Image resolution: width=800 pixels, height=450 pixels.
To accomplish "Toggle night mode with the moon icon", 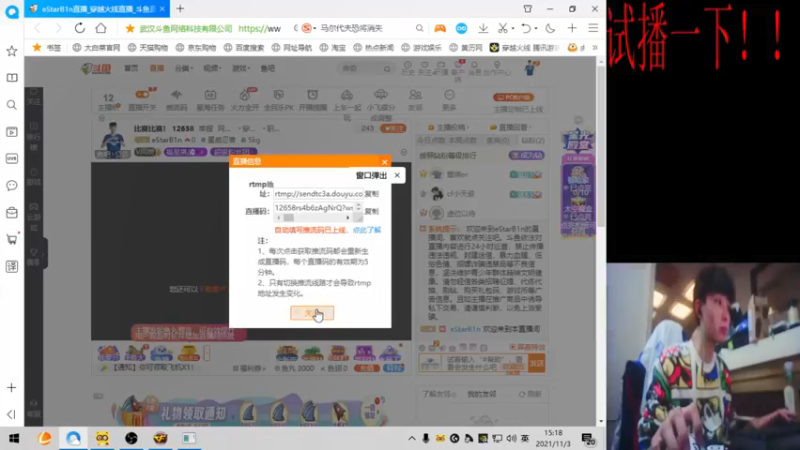I will click(x=550, y=29).
